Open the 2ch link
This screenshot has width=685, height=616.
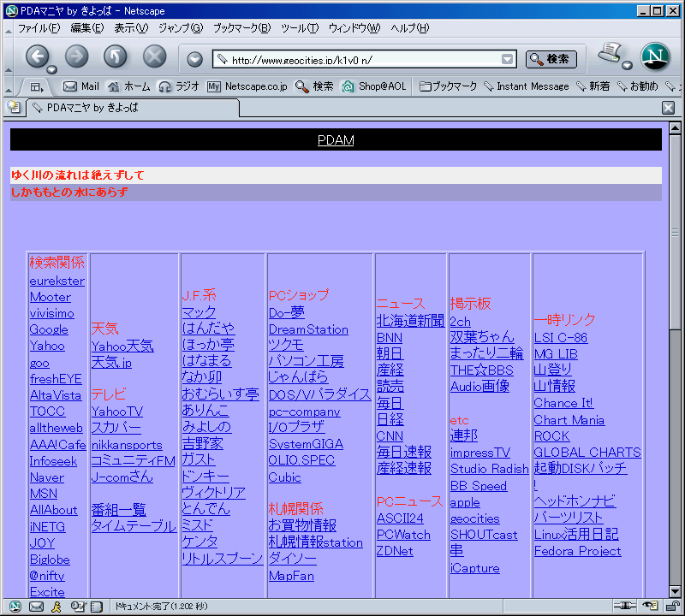coord(461,322)
